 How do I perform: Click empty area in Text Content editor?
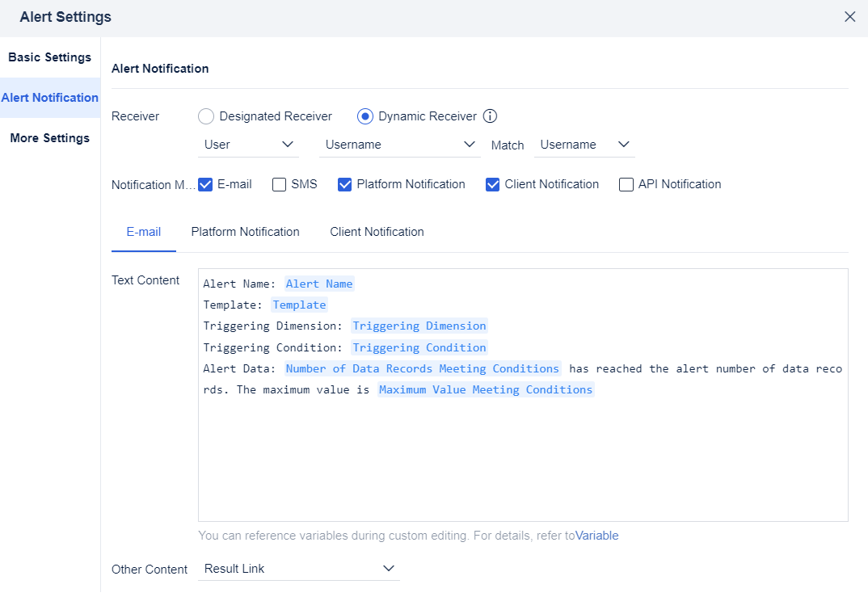coord(523,459)
